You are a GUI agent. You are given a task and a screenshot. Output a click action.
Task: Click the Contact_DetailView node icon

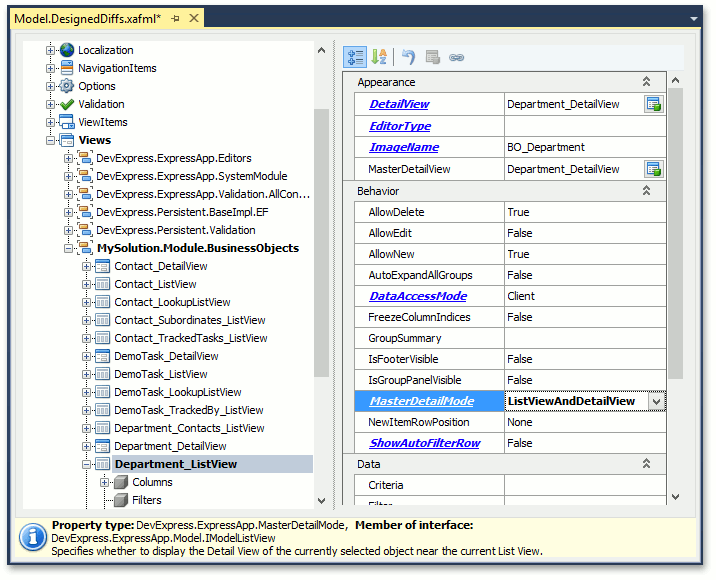tap(102, 266)
